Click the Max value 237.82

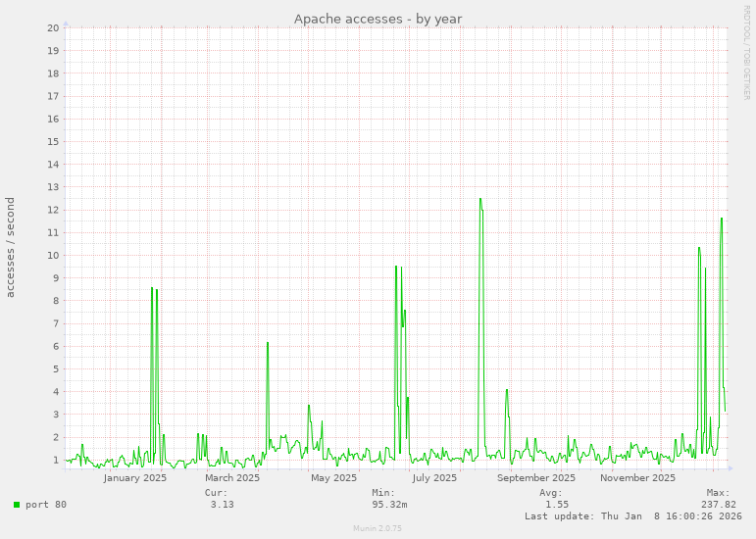coord(719,505)
